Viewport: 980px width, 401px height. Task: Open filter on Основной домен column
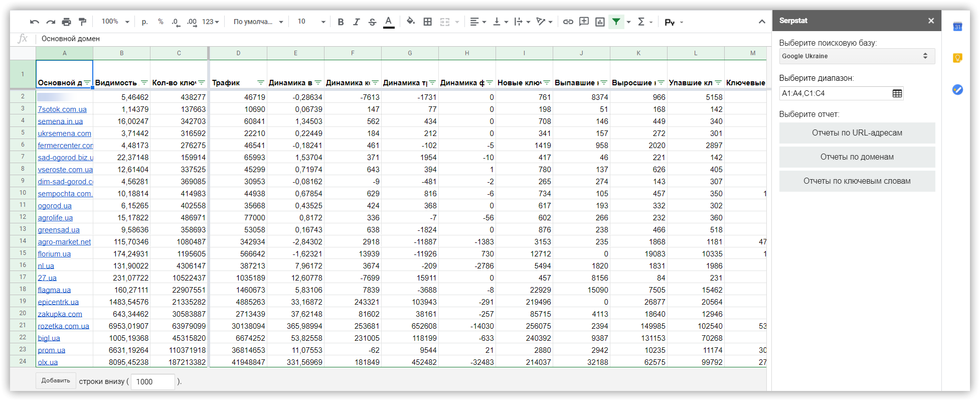(87, 83)
